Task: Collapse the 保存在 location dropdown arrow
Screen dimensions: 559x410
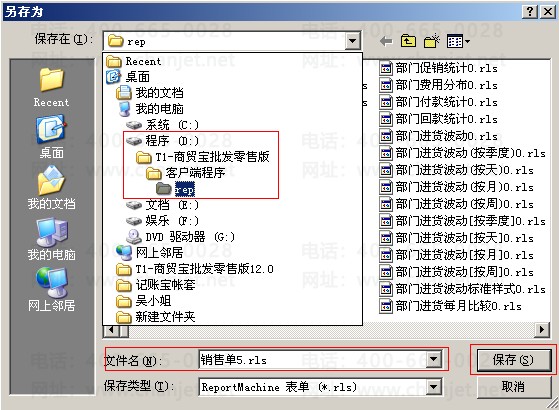Action: [x=352, y=41]
